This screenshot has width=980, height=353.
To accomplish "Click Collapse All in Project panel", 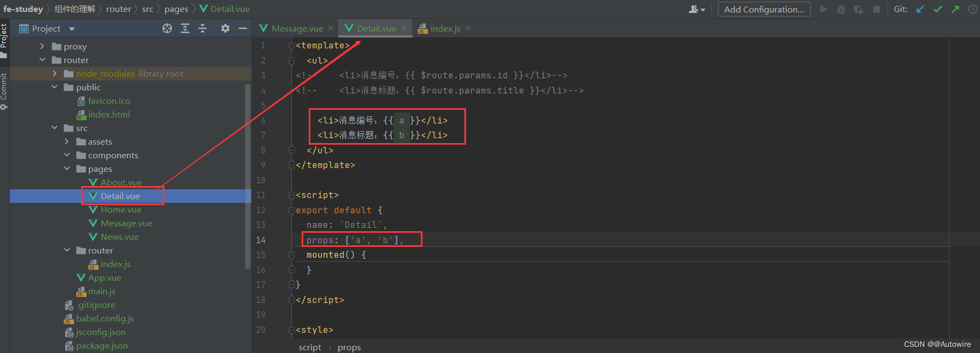I will (x=203, y=28).
